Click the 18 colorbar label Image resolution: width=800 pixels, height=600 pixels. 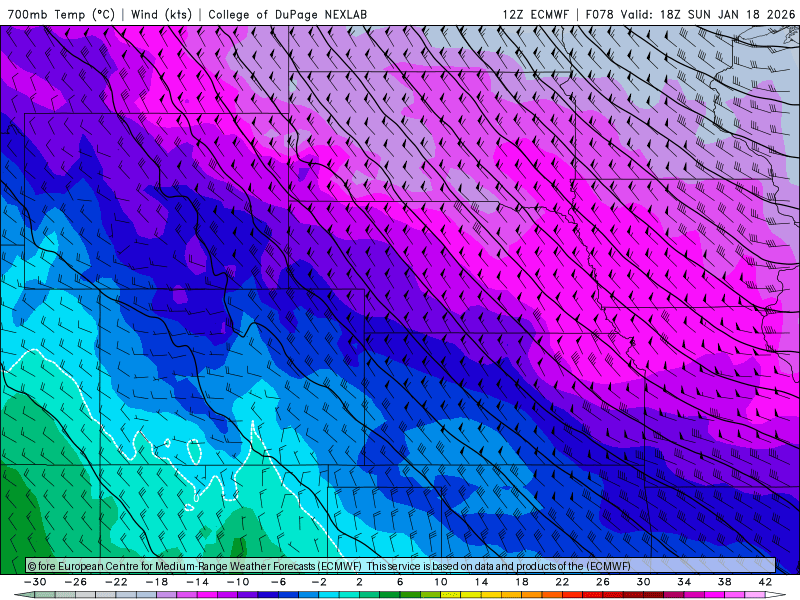(x=521, y=582)
